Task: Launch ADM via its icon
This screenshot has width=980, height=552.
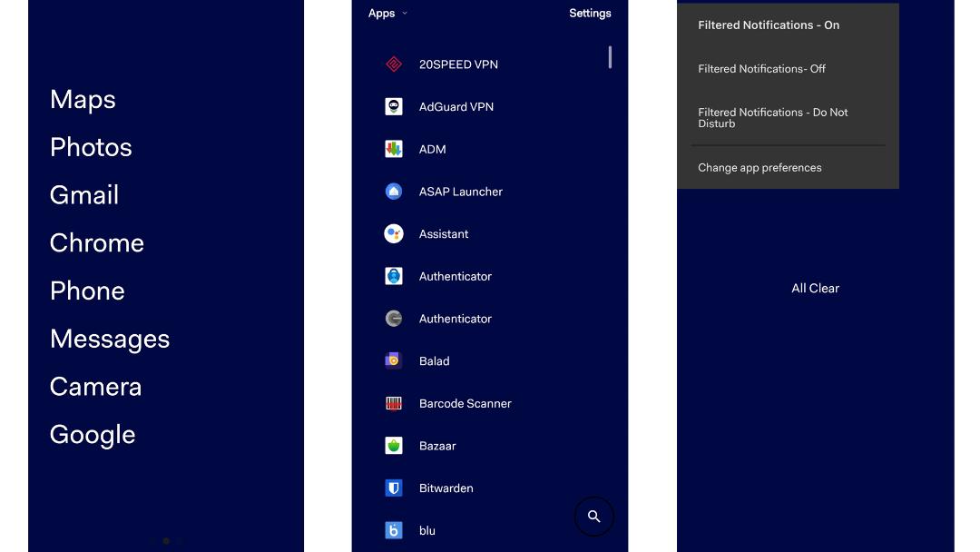Action: (394, 149)
